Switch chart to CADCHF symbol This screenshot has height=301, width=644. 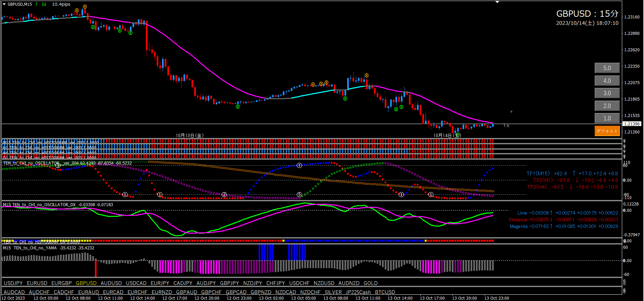click(64, 292)
